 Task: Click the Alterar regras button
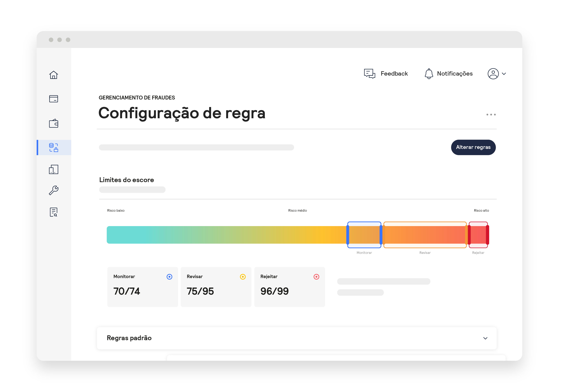click(x=473, y=147)
